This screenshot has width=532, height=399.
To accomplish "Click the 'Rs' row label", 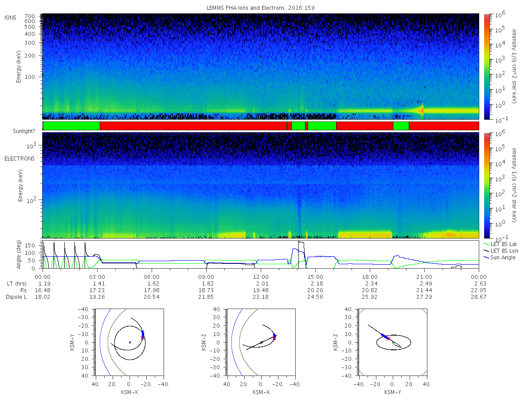I will [x=23, y=290].
